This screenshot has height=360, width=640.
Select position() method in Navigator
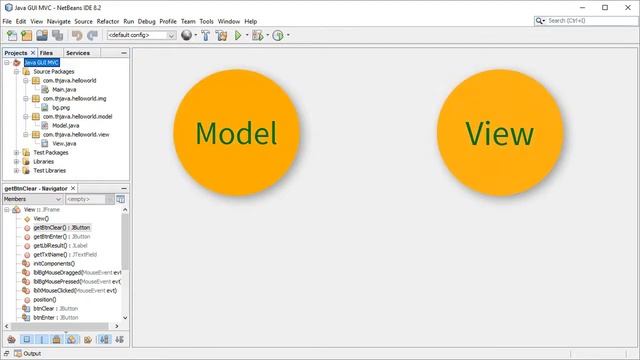(x=44, y=300)
